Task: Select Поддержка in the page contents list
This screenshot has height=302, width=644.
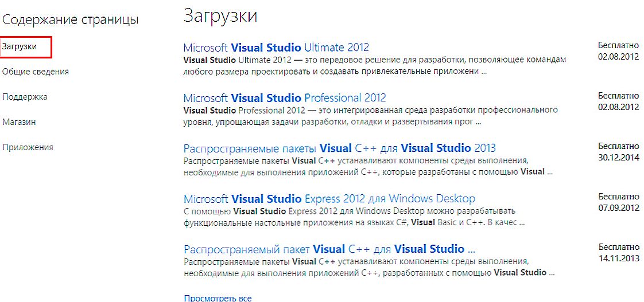Action: tap(25, 97)
